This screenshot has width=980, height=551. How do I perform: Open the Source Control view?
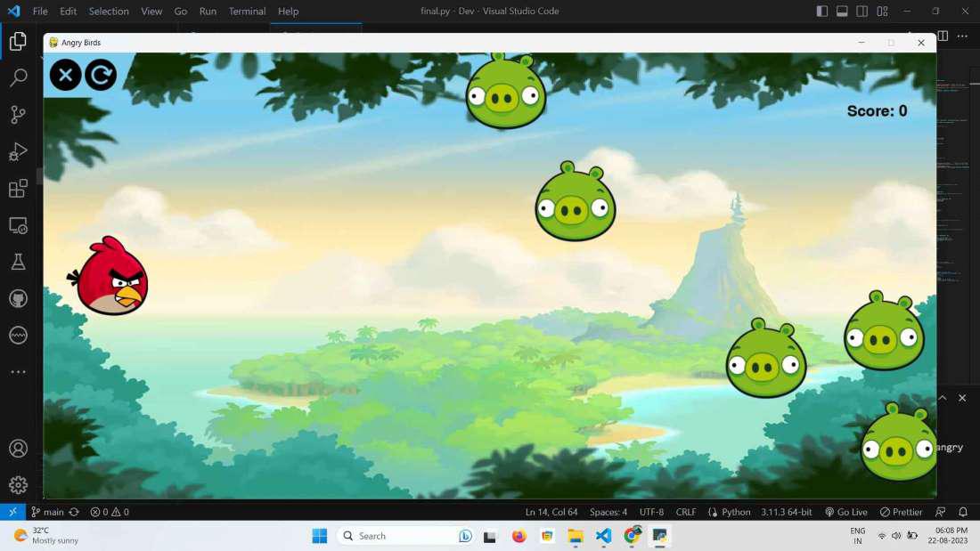click(18, 115)
